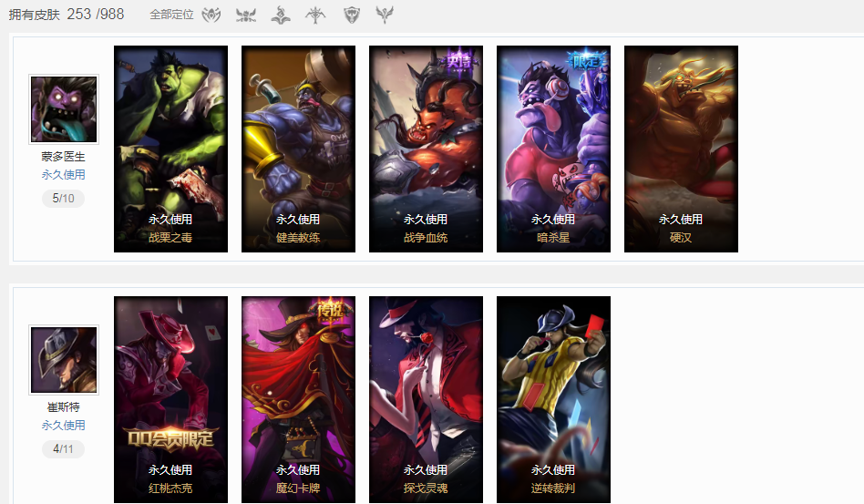Filter skins by the Support wings icon
864x504 pixels.
tap(385, 15)
